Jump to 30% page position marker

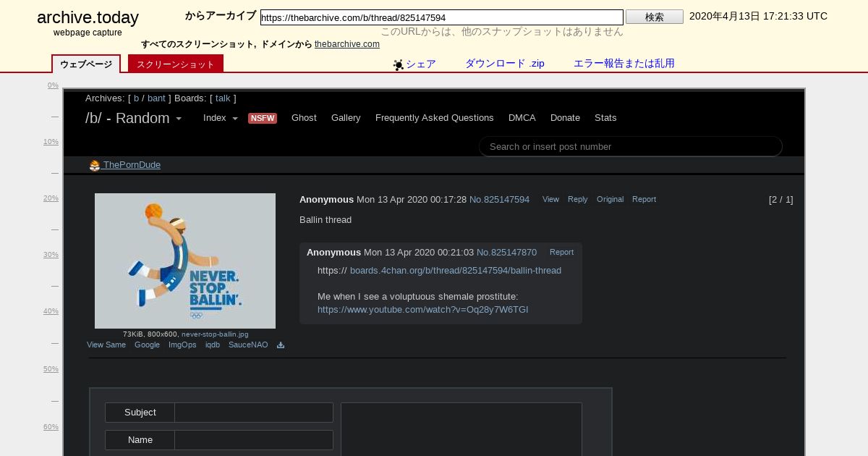click(51, 255)
